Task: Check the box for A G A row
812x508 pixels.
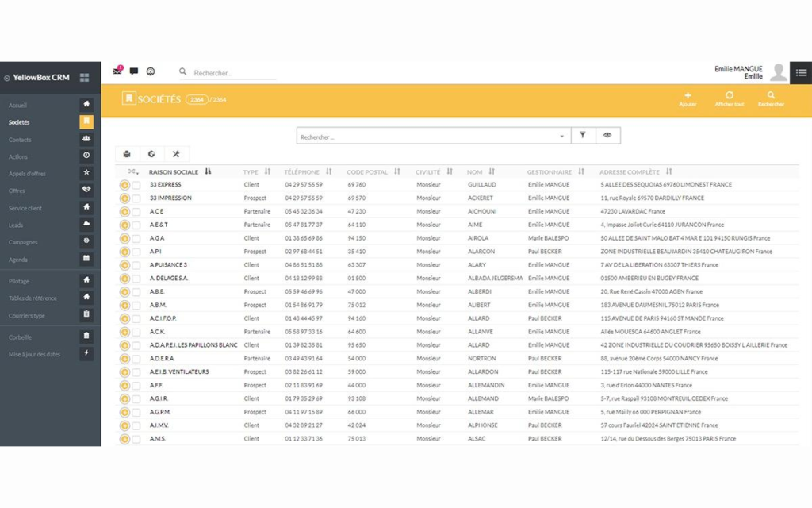Action: (x=136, y=238)
